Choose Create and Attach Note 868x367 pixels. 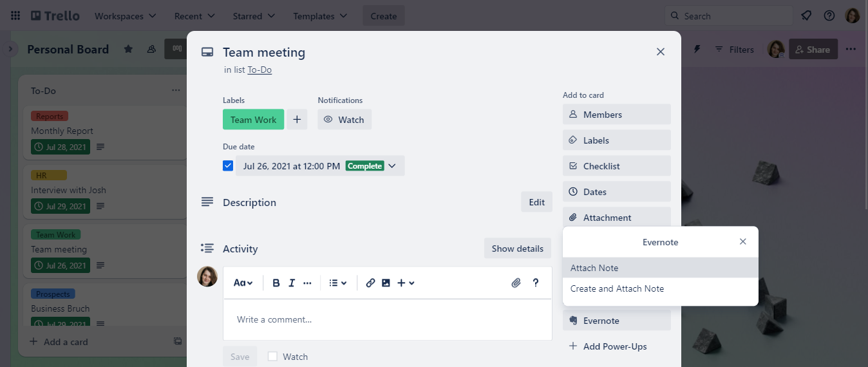(x=617, y=288)
